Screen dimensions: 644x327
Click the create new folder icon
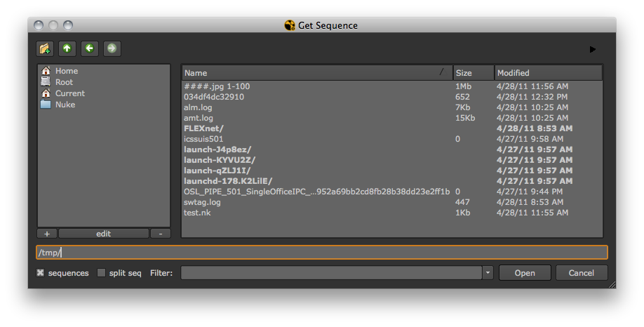tap(45, 48)
